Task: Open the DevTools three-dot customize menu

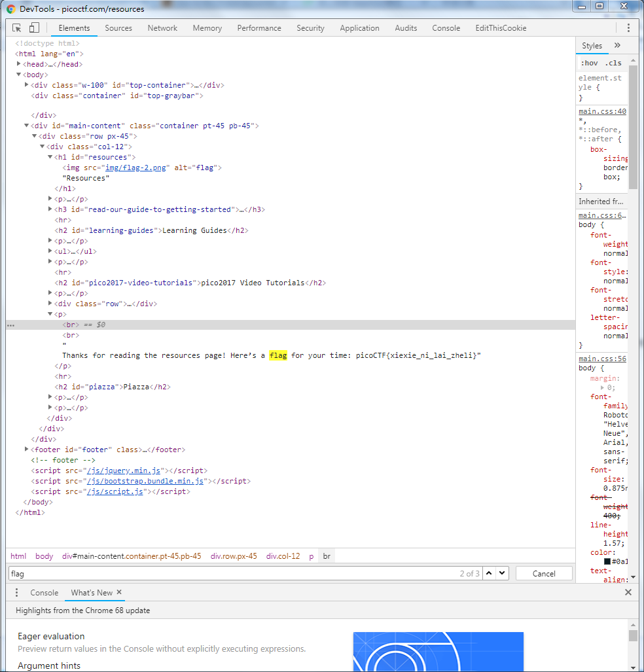Action: (628, 28)
